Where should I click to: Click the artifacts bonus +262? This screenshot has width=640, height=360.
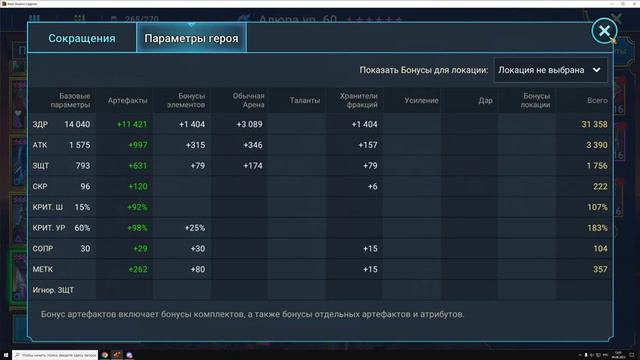tap(138, 269)
